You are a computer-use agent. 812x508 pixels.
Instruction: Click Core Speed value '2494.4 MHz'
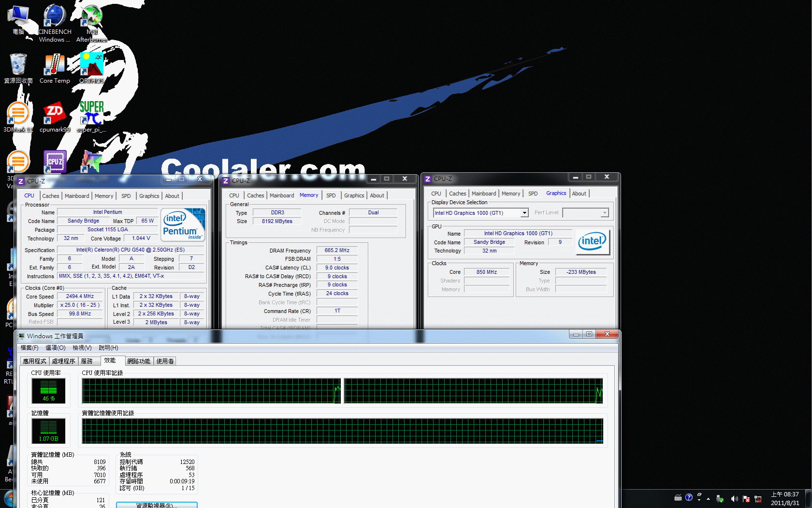[x=80, y=297]
